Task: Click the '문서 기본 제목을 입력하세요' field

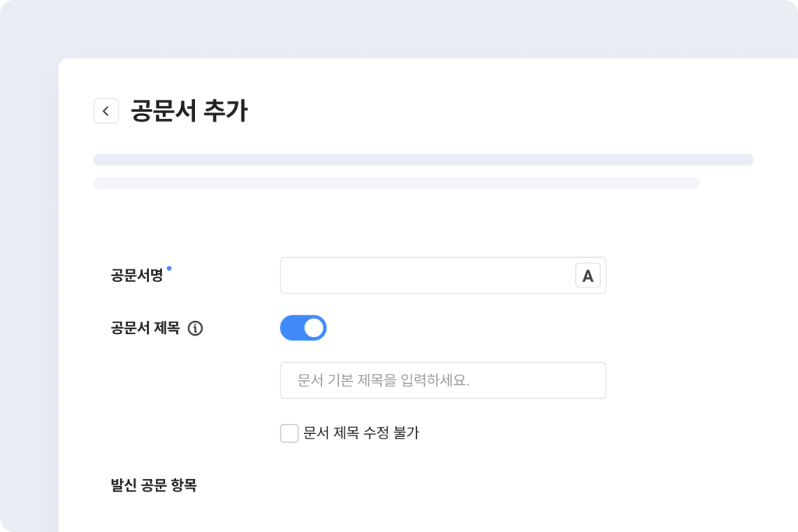Action: point(443,380)
